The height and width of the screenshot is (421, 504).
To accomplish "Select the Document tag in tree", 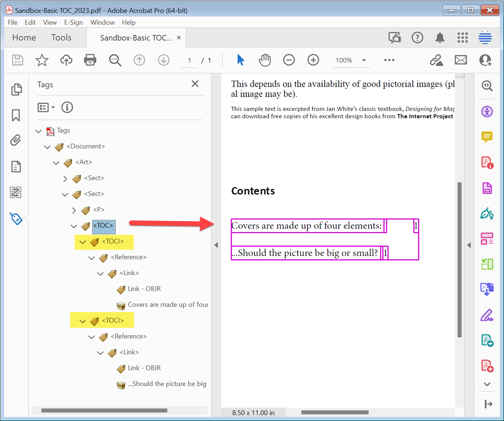I will pyautogui.click(x=86, y=146).
